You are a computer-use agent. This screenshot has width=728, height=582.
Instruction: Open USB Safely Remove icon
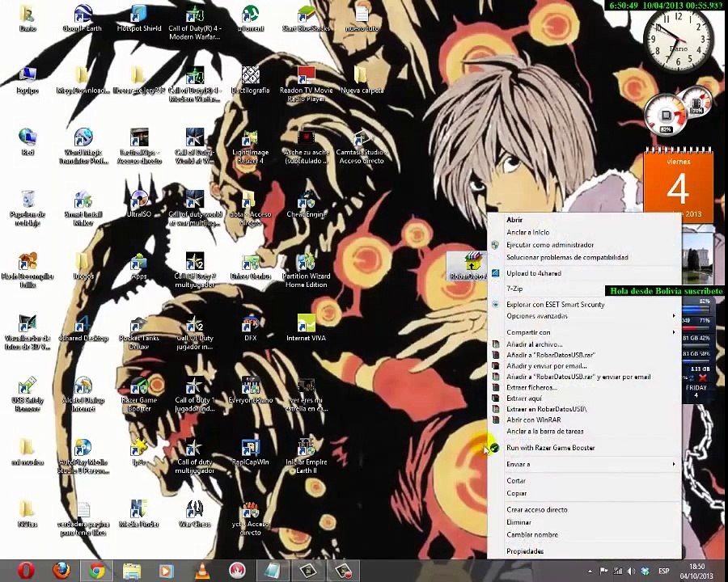28,394
